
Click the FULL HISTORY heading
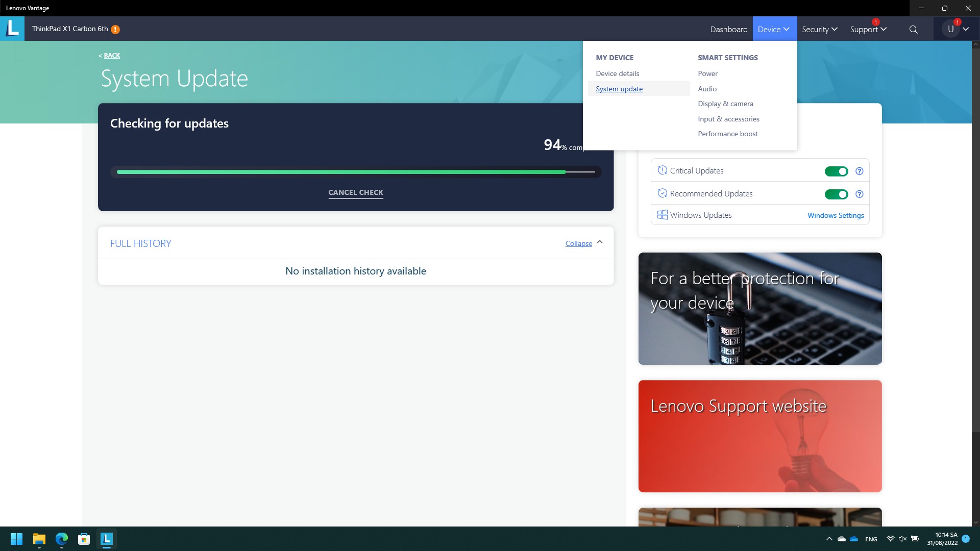coord(141,243)
